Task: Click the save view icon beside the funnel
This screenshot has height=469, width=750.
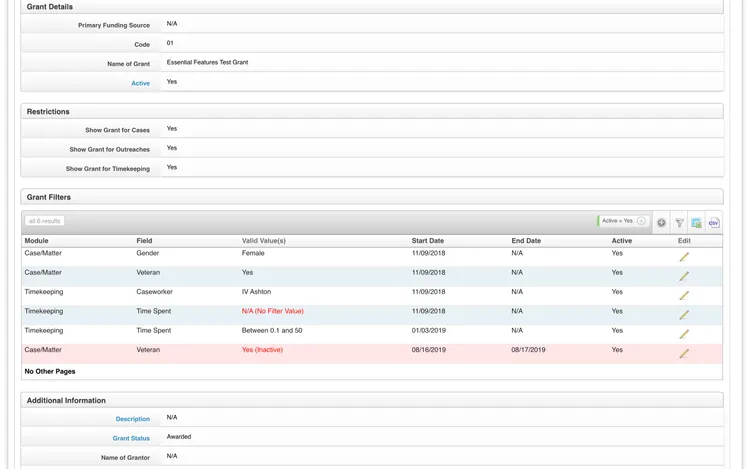Action: click(696, 222)
